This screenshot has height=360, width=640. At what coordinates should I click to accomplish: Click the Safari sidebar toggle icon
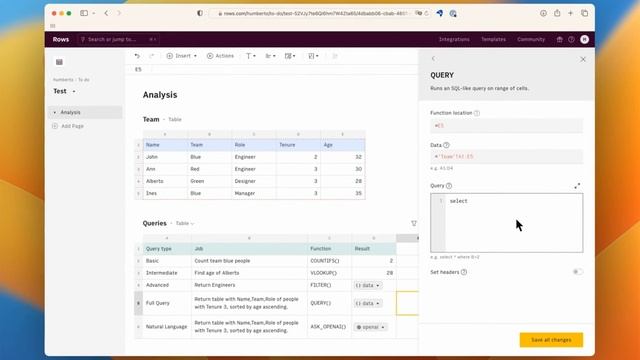[x=84, y=13]
